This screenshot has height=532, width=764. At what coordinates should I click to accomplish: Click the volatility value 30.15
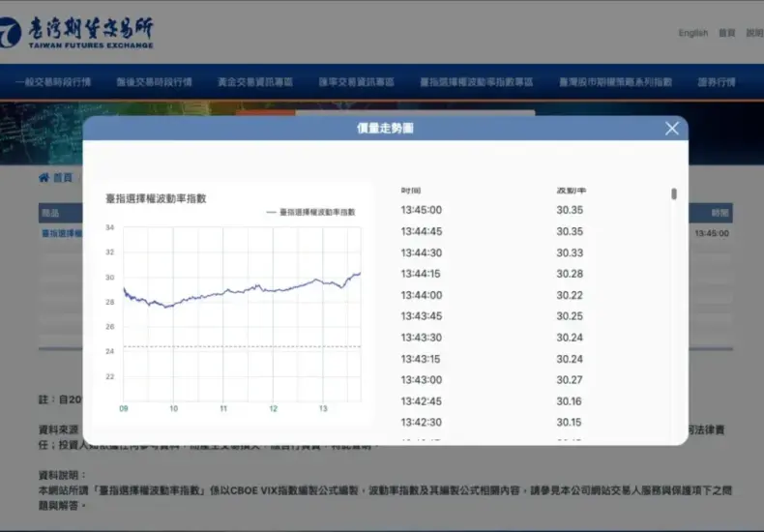coord(569,423)
